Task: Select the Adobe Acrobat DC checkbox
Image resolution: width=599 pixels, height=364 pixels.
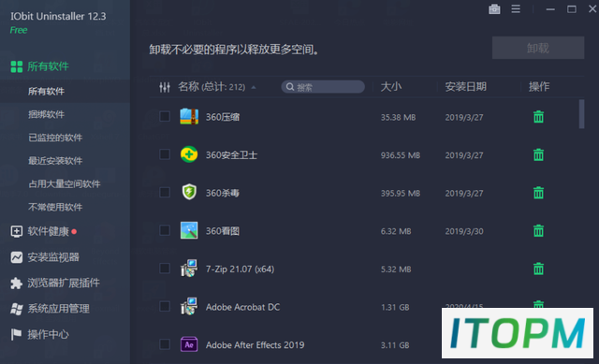Action: coord(165,306)
